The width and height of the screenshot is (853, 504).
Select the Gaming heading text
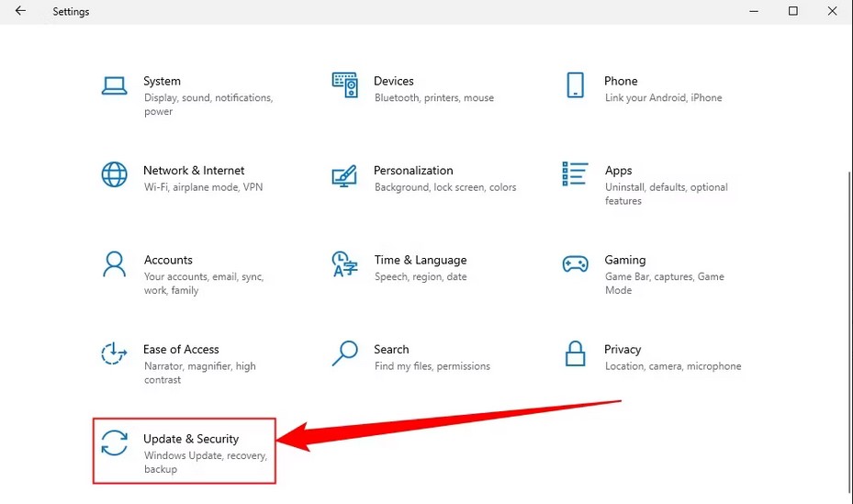625,260
